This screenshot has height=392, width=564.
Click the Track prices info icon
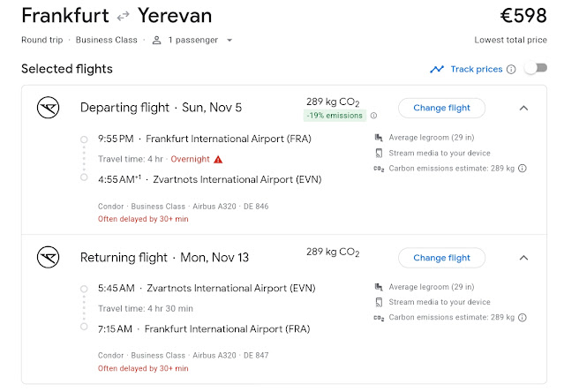pyautogui.click(x=511, y=69)
